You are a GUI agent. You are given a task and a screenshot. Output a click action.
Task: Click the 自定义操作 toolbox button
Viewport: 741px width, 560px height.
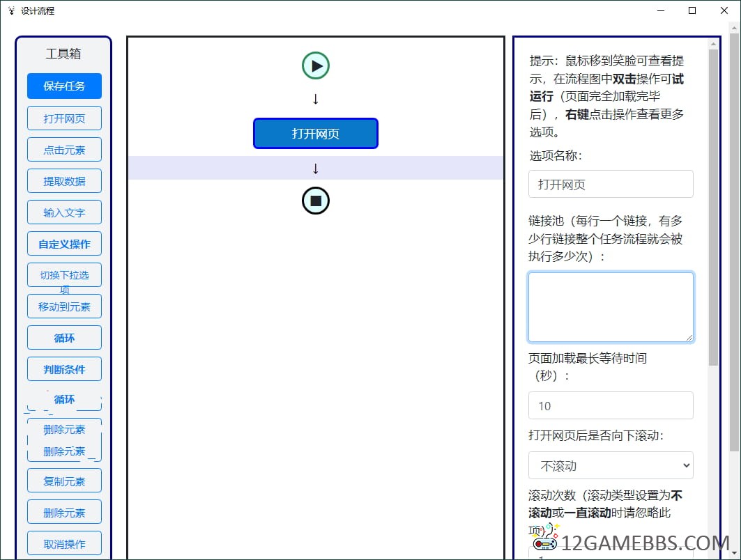pyautogui.click(x=64, y=244)
